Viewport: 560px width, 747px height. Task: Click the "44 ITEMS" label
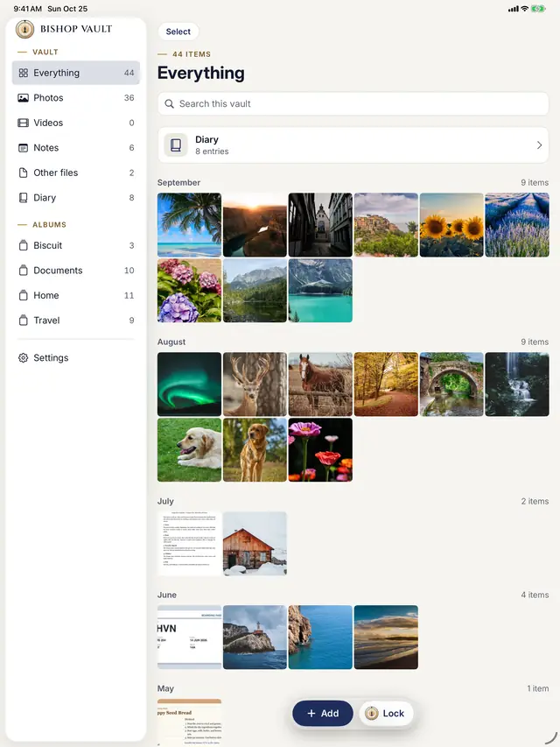(x=192, y=54)
